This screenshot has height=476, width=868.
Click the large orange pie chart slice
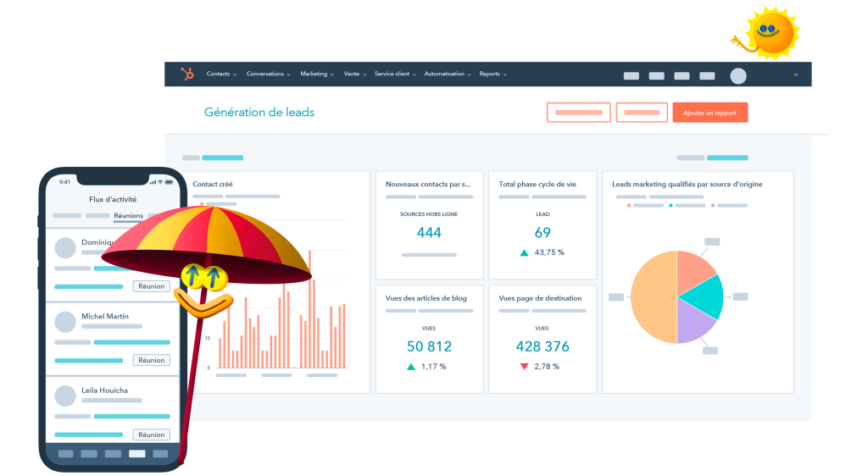click(654, 297)
